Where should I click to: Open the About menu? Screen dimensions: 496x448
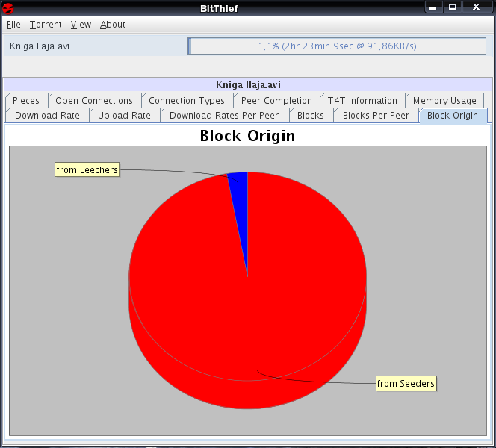tap(112, 25)
